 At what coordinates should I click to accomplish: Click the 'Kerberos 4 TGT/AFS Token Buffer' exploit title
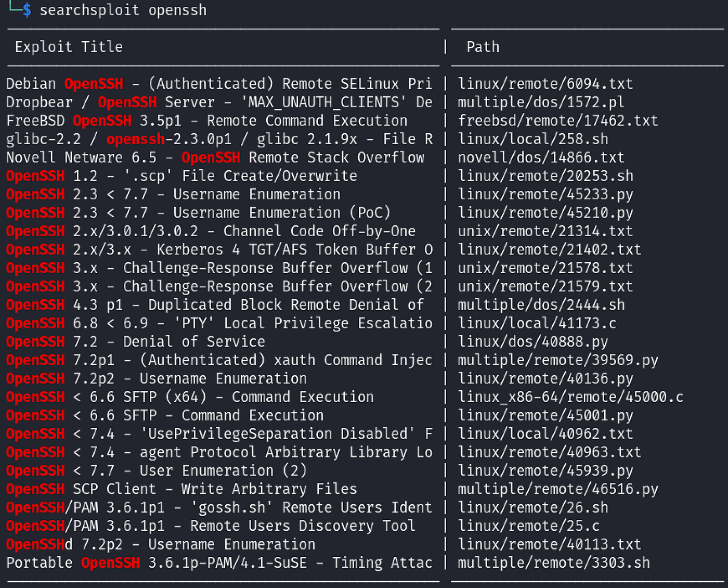point(219,249)
